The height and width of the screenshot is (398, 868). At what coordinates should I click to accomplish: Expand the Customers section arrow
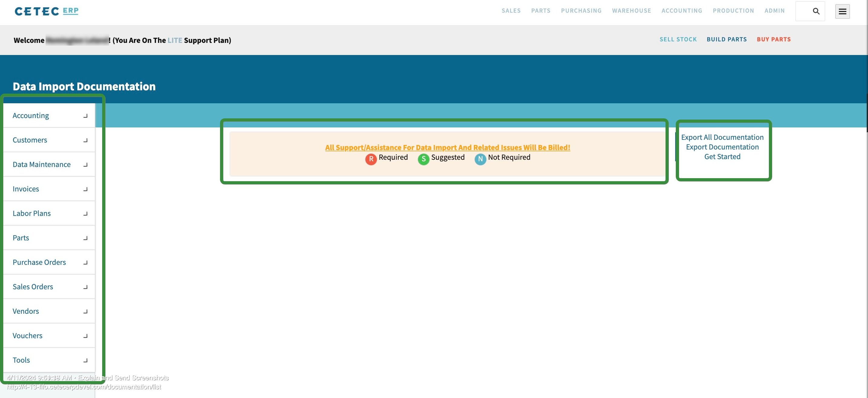(x=85, y=140)
